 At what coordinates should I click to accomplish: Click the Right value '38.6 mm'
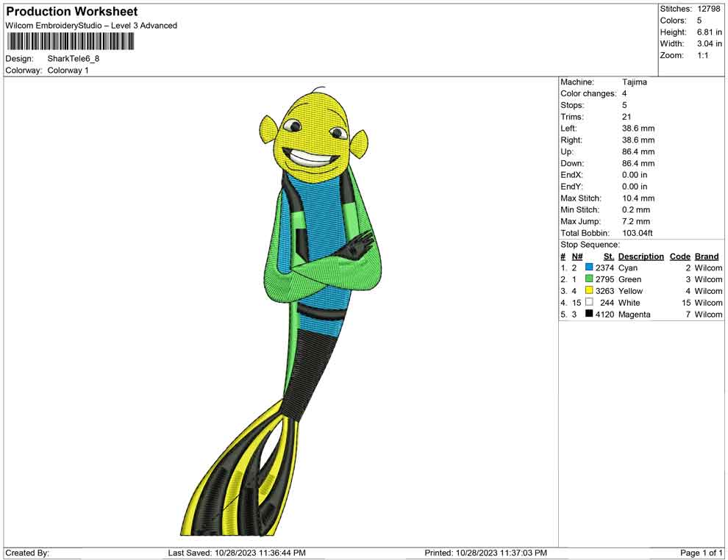[638, 140]
